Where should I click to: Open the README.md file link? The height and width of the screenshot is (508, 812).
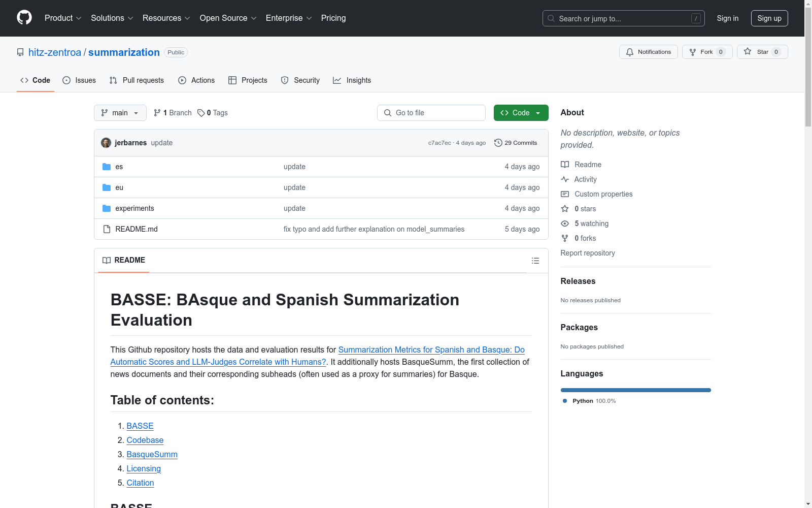pos(137,229)
